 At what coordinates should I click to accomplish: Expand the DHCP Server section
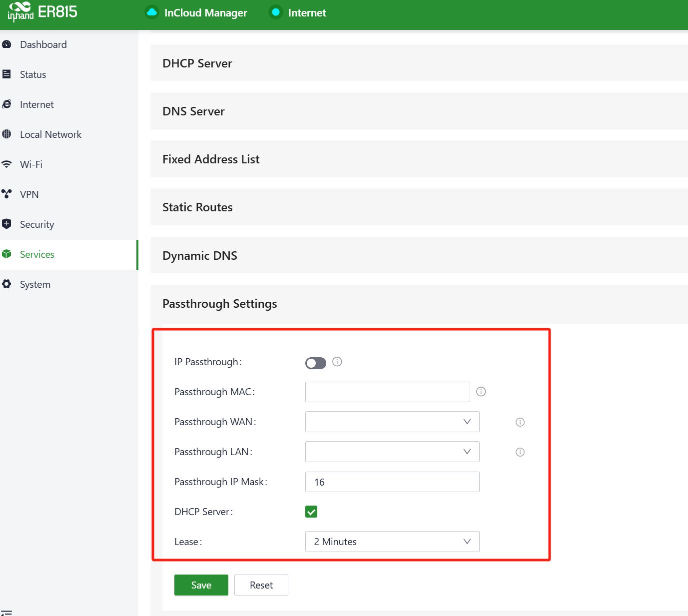pos(197,63)
